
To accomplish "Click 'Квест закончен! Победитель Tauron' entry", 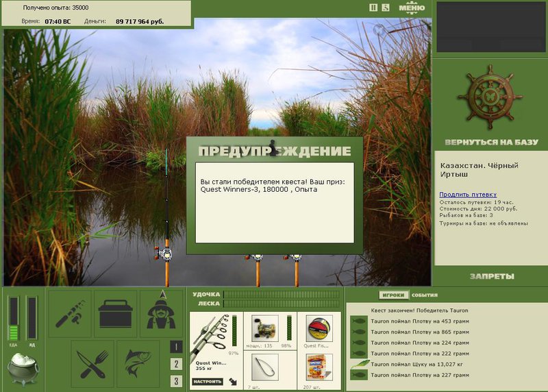I will 419,310.
